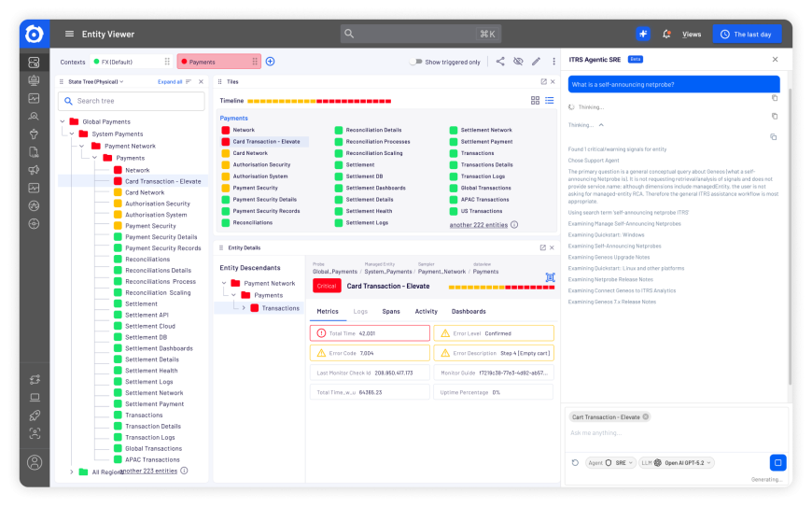Open the notifications bell icon
The image size is (812, 507).
tap(666, 35)
